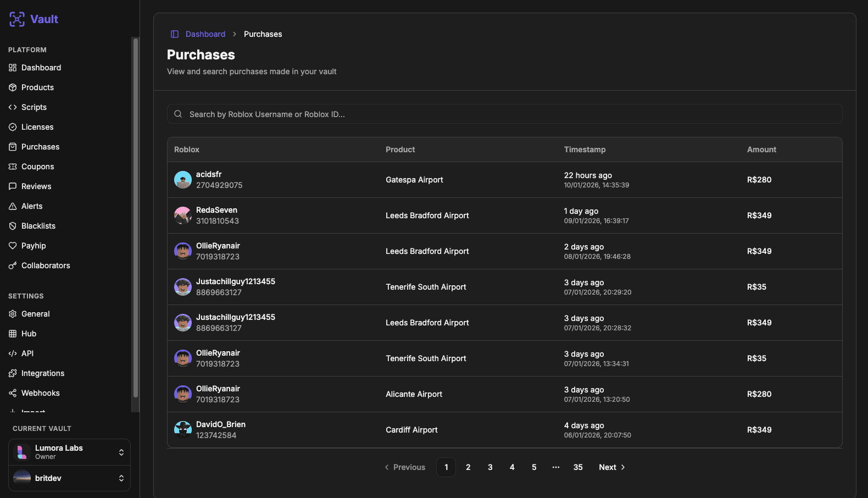The width and height of the screenshot is (868, 498).
Task: Click the Vault logo icon
Action: (17, 19)
